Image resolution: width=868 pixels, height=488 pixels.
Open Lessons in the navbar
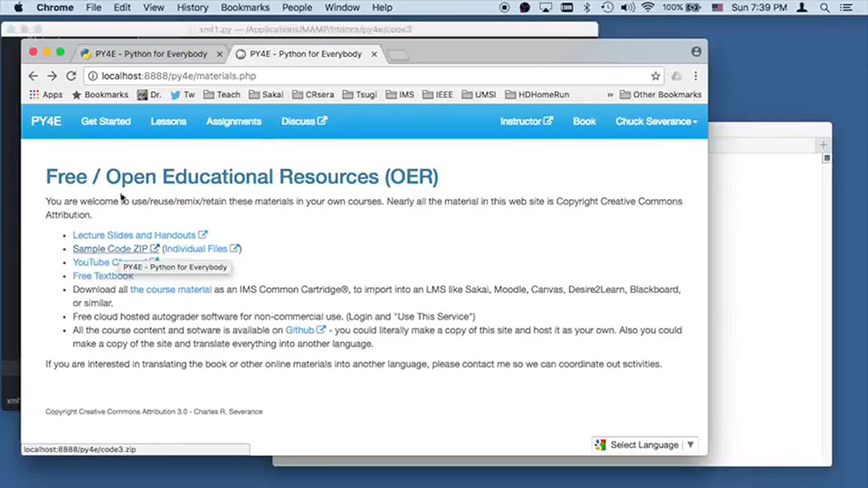point(169,121)
